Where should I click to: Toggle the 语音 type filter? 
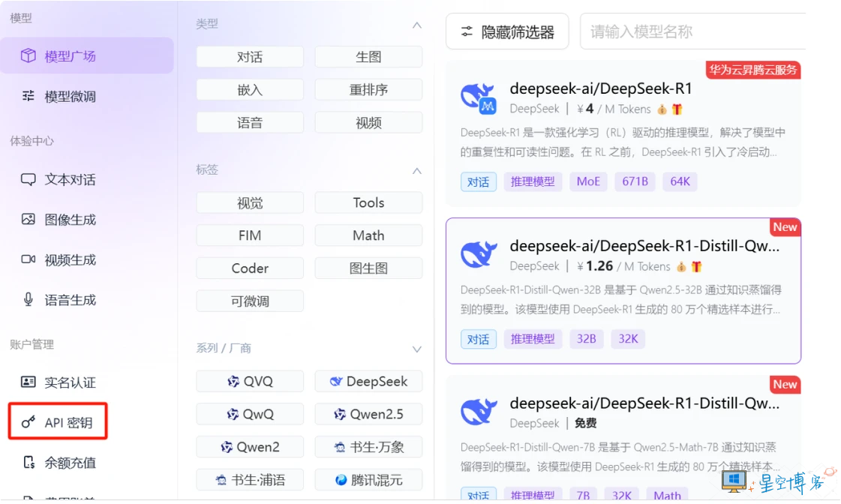point(250,123)
